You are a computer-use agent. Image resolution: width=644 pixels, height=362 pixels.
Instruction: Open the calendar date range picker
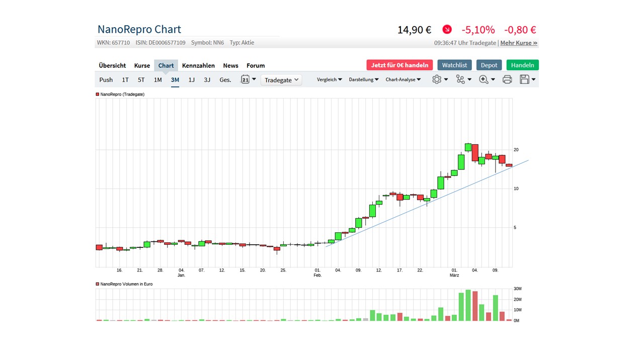249,79
